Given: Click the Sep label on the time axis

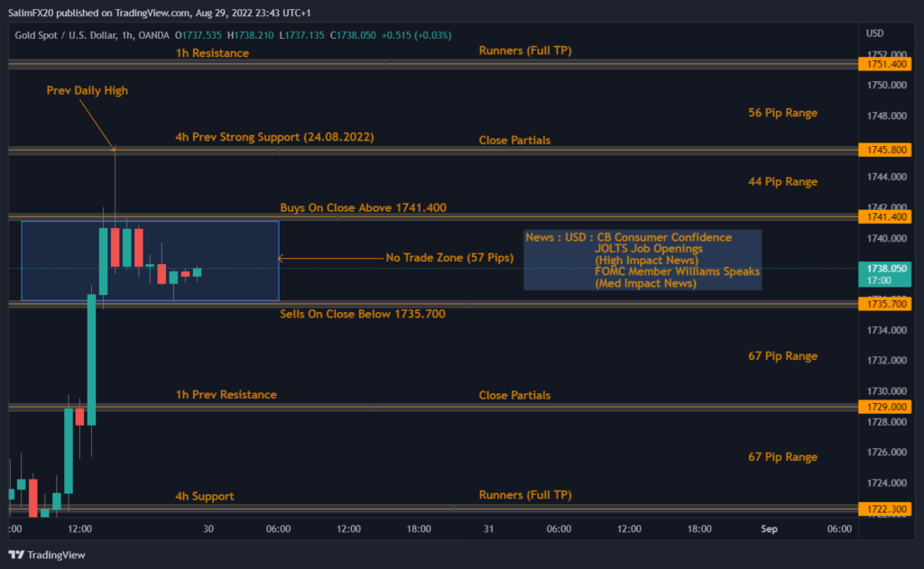Looking at the screenshot, I should tap(769, 528).
